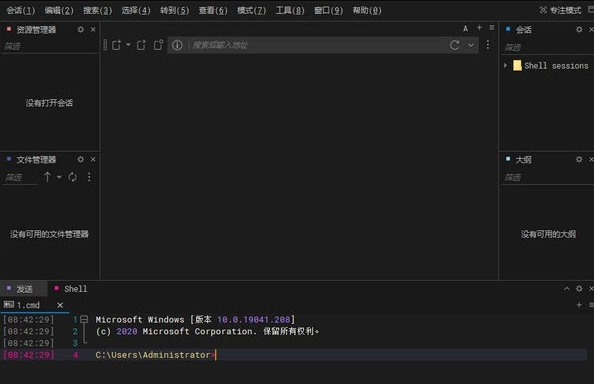
Task: Click the 没有可用的文件管理器 message
Action: coord(49,234)
